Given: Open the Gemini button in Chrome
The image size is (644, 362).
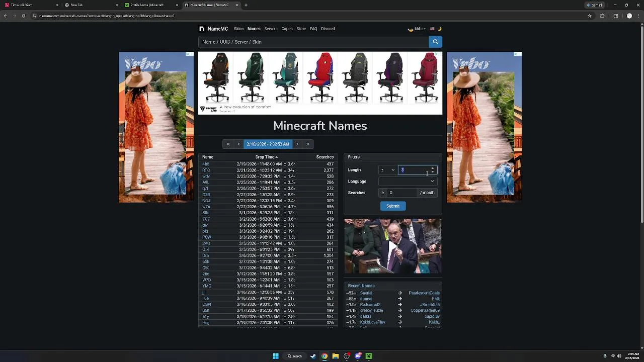Looking at the screenshot, I should coord(595,5).
